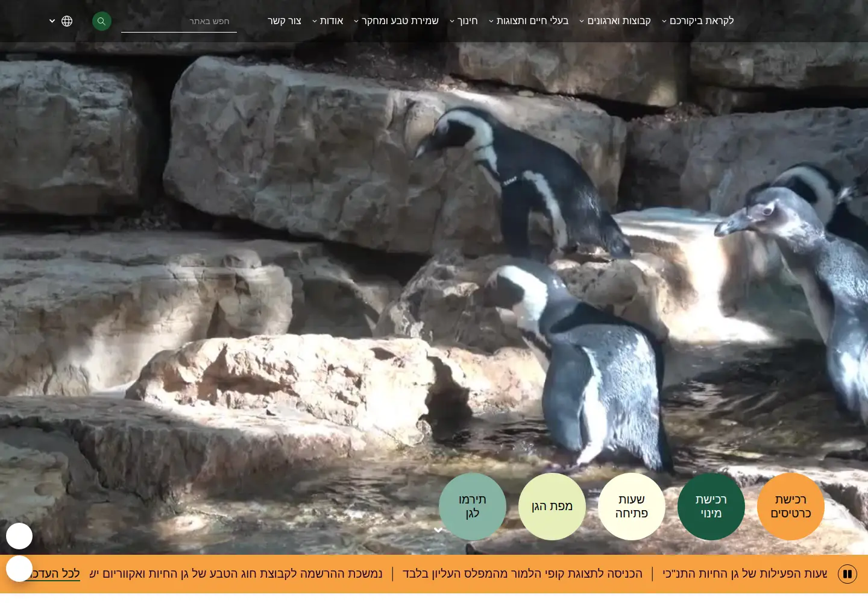Click the dark green רכישת מינוי circle
The image size is (868, 603).
tap(711, 507)
